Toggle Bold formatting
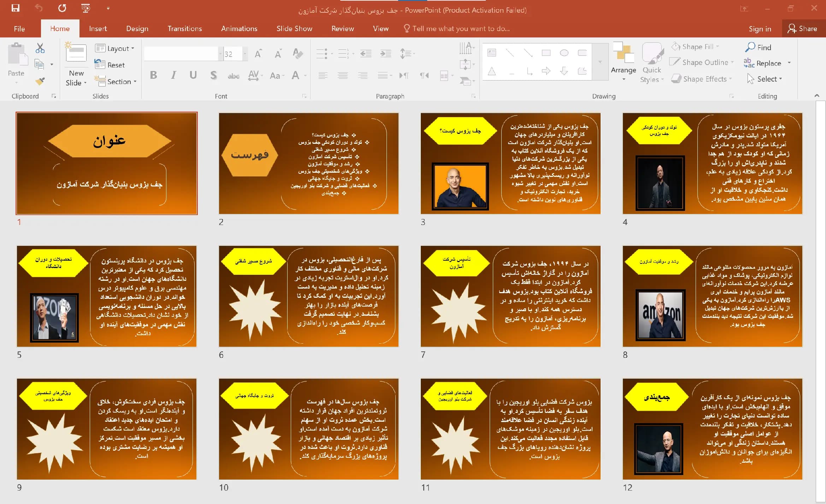 click(153, 75)
